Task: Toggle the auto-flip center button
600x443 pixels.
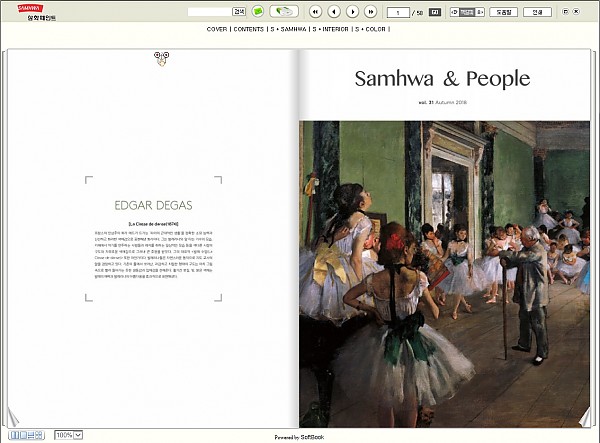Action: click(x=467, y=12)
